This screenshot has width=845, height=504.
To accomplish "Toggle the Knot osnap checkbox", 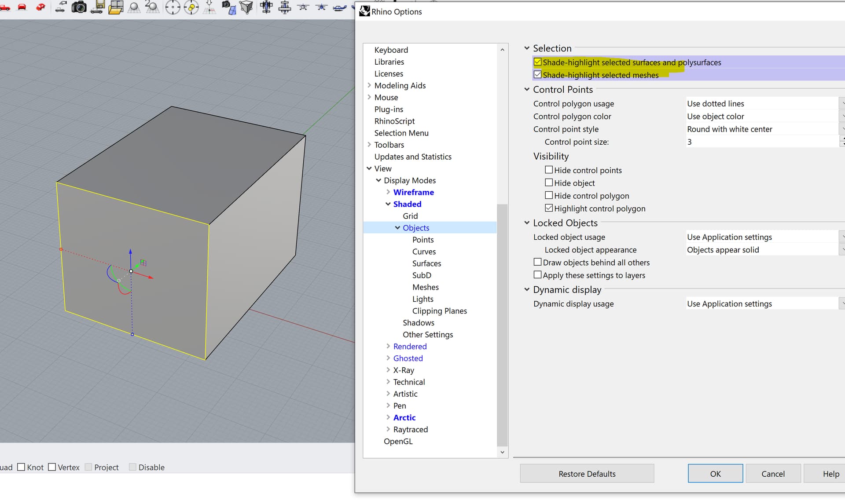I will click(21, 467).
